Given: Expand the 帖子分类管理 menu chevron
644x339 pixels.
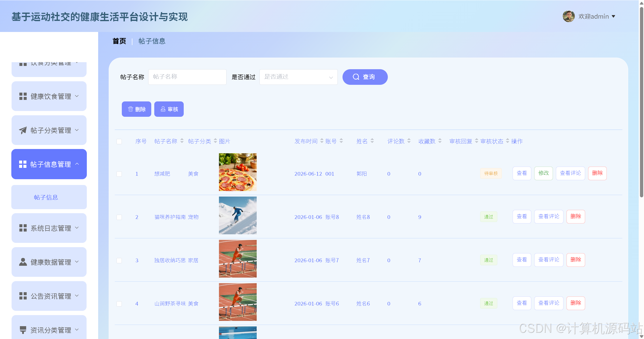Looking at the screenshot, I should click(x=77, y=130).
